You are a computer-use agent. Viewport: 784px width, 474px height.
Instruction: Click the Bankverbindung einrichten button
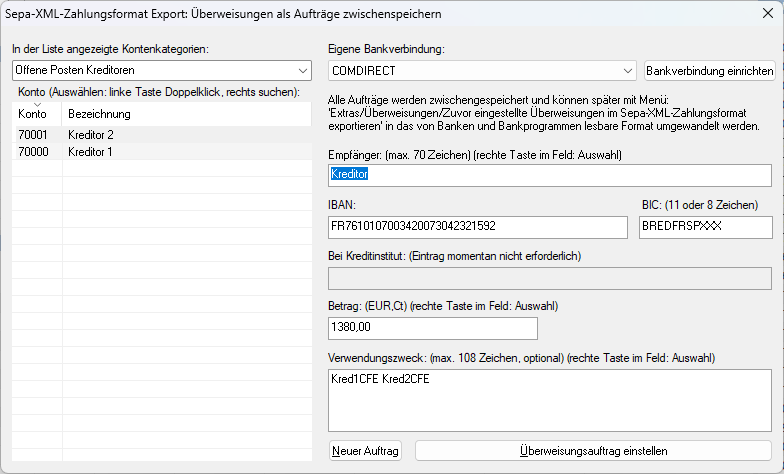coord(710,71)
